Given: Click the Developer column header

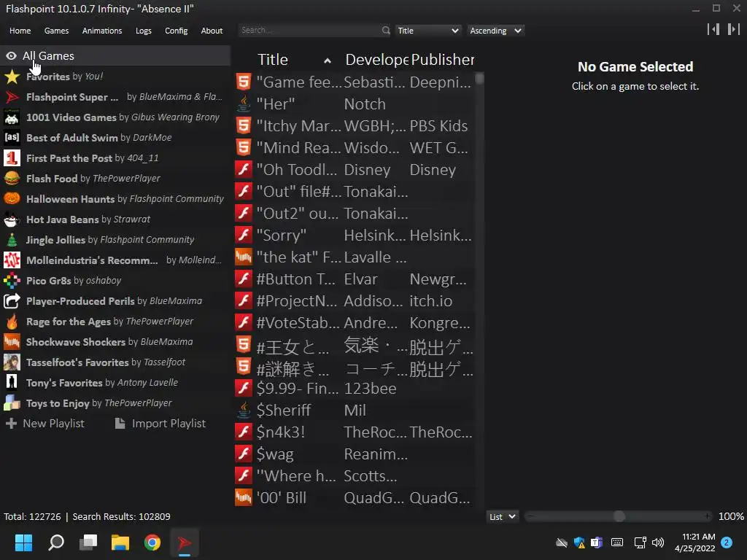Looking at the screenshot, I should pos(376,60).
